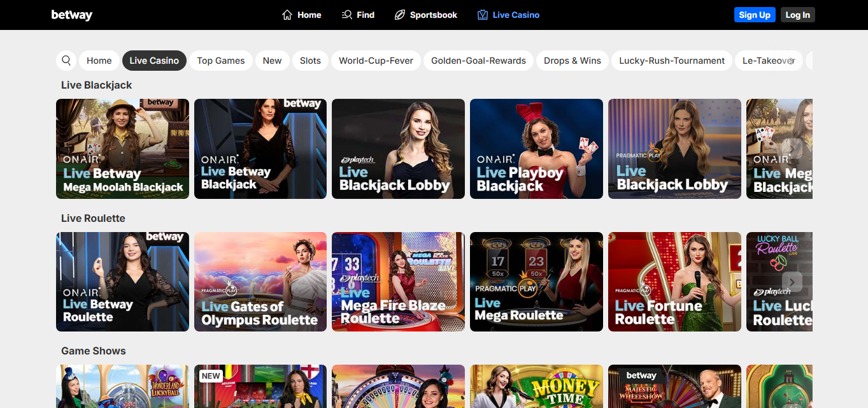Open Sportsbook in top navigation
This screenshot has width=868, height=408.
425,15
